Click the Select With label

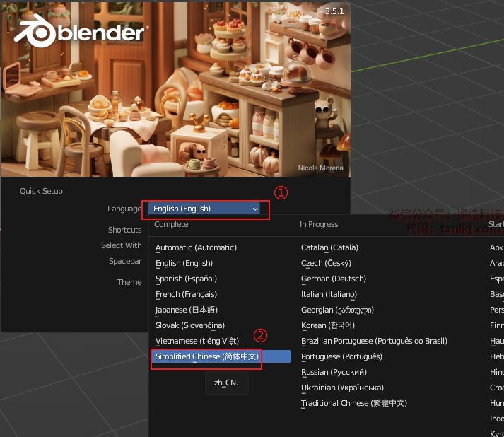(x=121, y=245)
